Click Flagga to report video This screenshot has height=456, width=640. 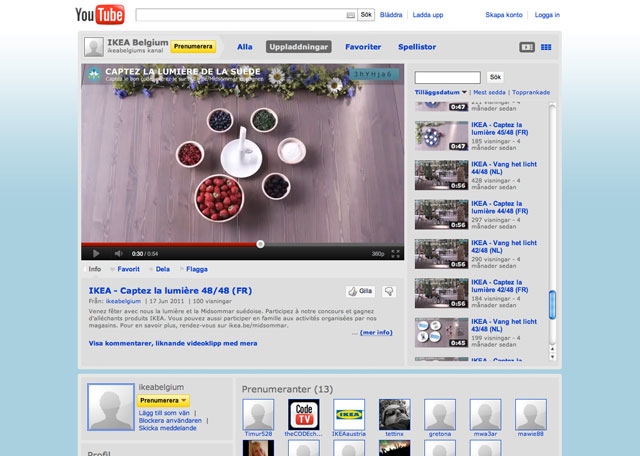[x=197, y=269]
